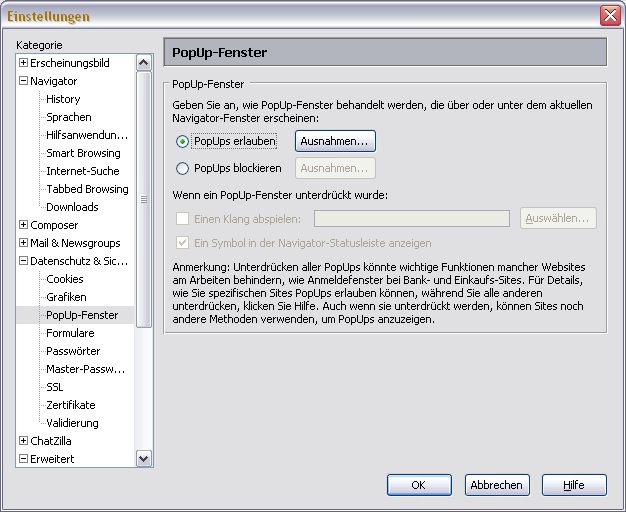Select SSL in the category tree
Screen dimensions: 626x512
click(x=55, y=387)
